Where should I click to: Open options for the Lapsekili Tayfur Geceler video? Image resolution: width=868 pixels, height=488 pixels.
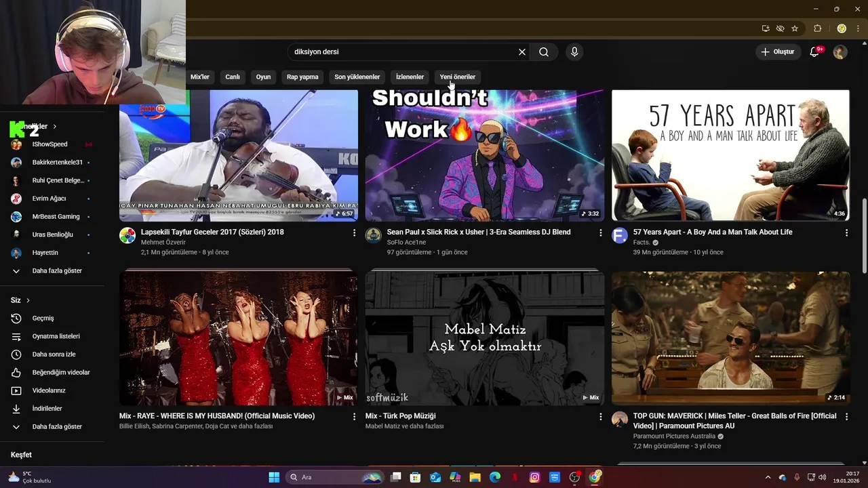[354, 232]
